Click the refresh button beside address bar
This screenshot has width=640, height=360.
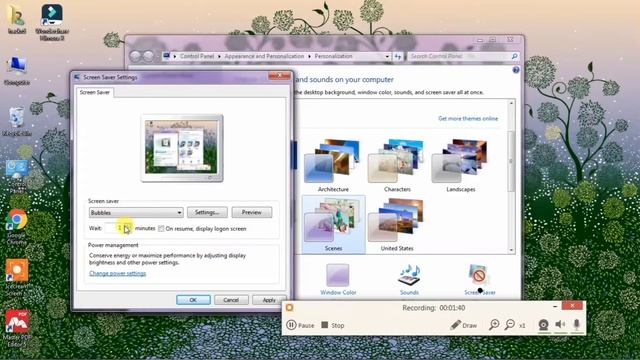[x=398, y=56]
